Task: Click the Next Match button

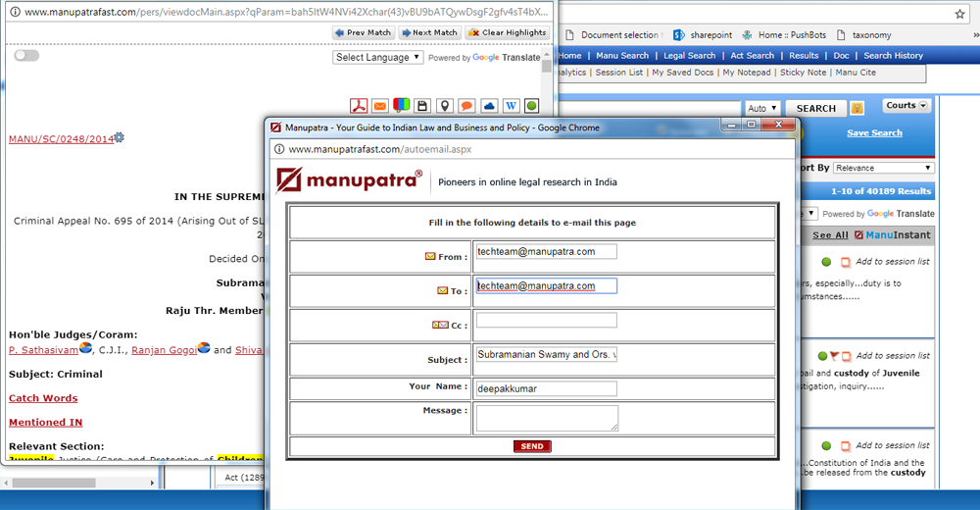Action: [x=429, y=32]
